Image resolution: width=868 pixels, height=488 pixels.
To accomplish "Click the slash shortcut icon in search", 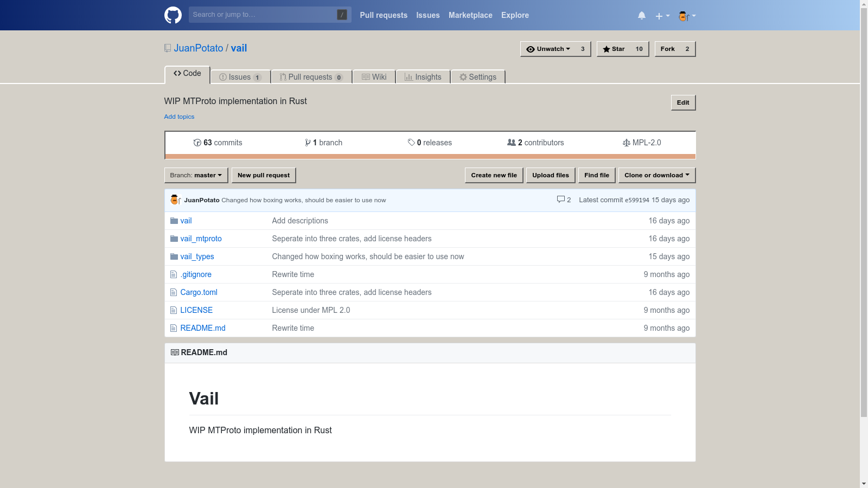I will pyautogui.click(x=342, y=15).
